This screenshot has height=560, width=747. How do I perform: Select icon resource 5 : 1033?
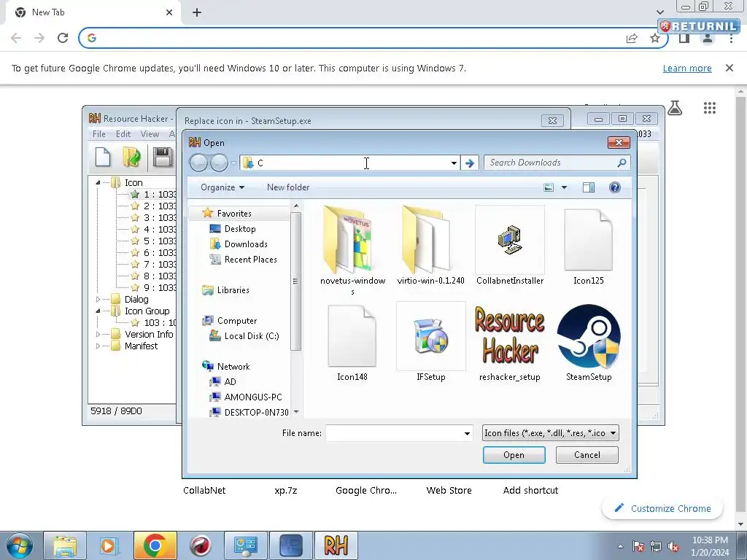coord(153,241)
